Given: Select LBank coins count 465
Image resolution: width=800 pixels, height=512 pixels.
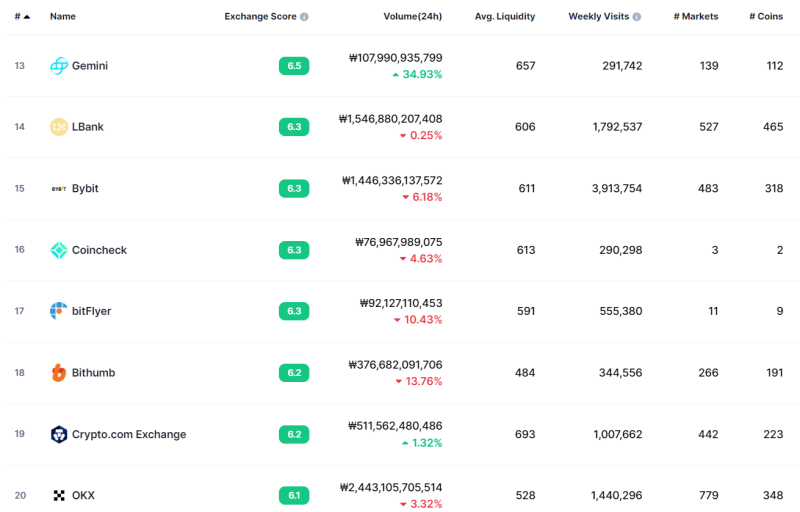Looking at the screenshot, I should (x=773, y=127).
